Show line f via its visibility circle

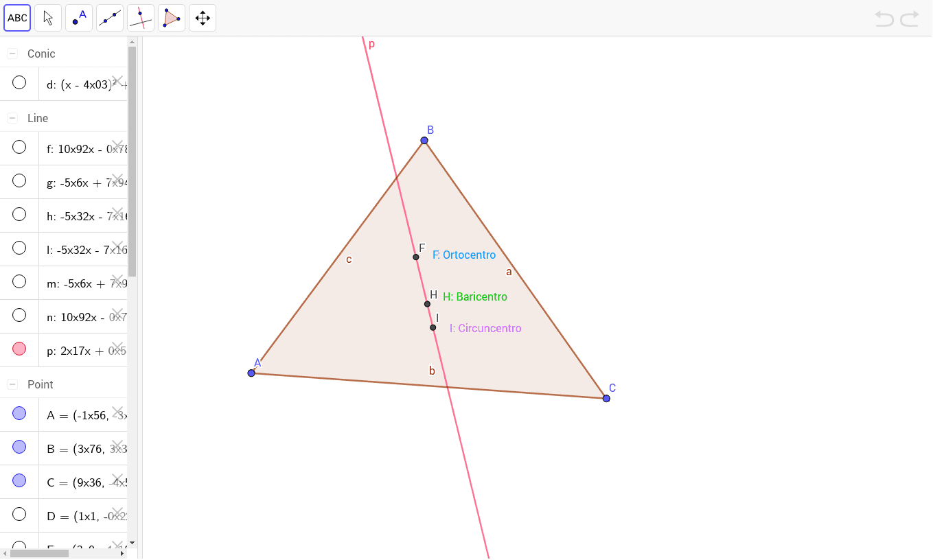pyautogui.click(x=19, y=147)
